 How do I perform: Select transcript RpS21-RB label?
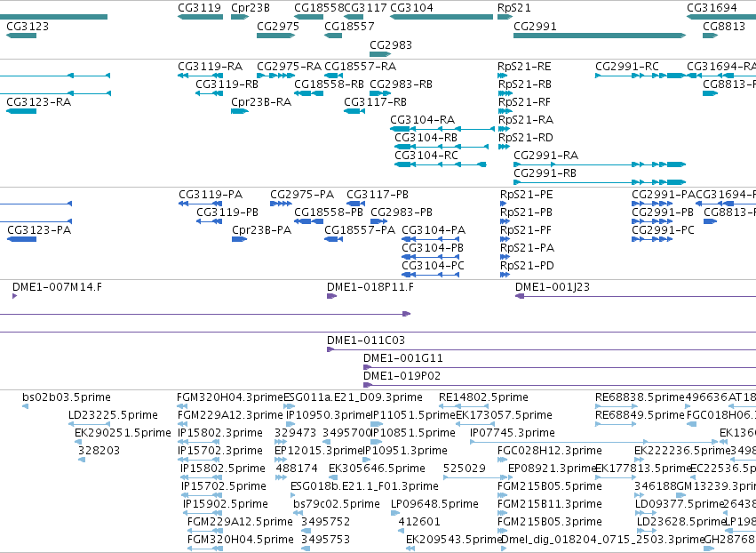(524, 84)
